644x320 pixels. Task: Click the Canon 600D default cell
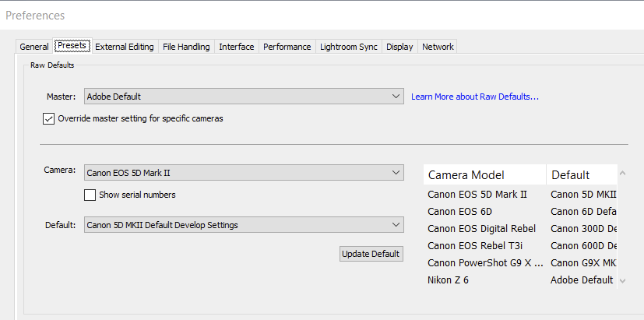[x=583, y=246]
